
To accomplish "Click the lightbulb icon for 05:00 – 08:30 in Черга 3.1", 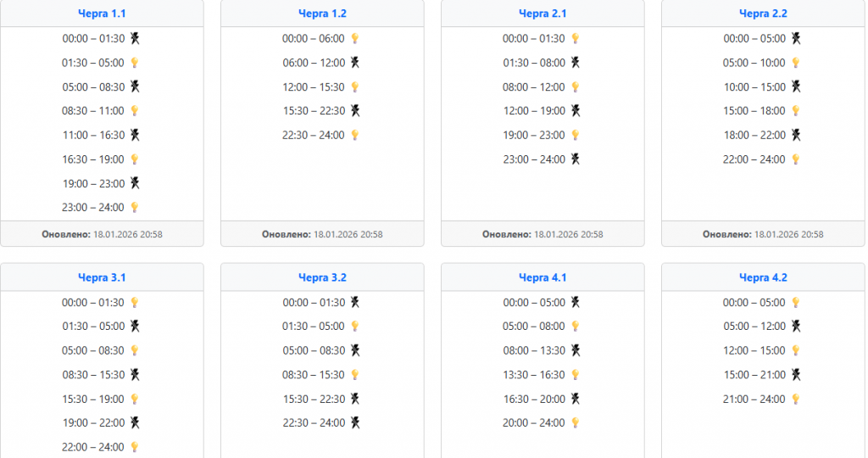I will click(x=135, y=350).
